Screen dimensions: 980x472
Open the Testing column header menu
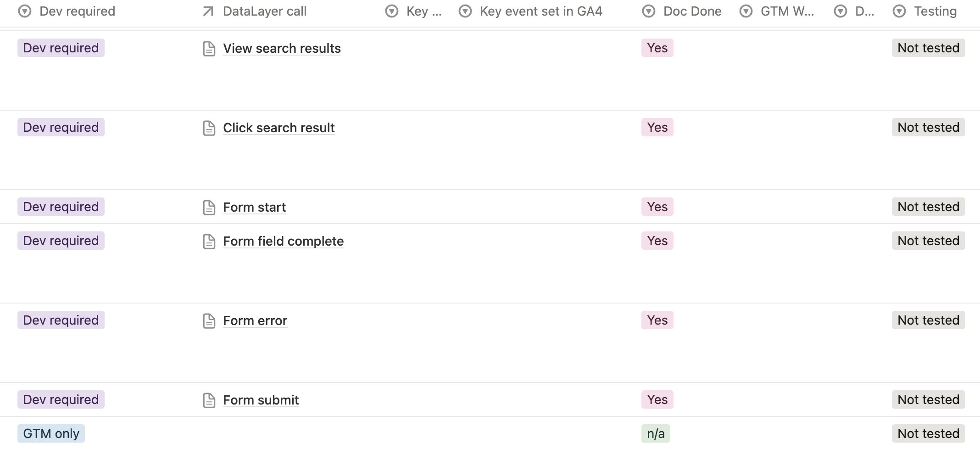925,11
